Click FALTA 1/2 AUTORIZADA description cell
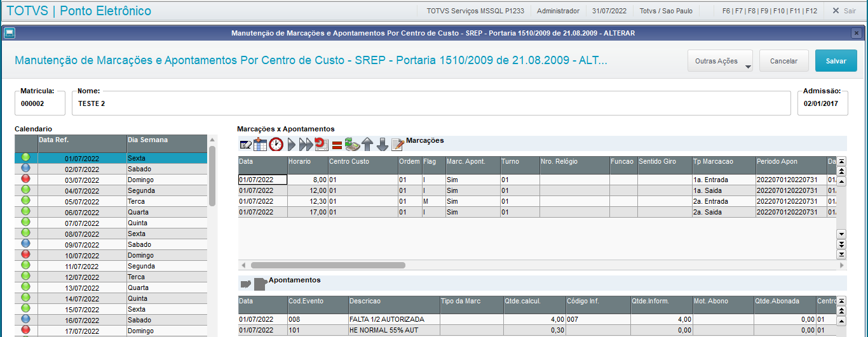 coord(394,319)
